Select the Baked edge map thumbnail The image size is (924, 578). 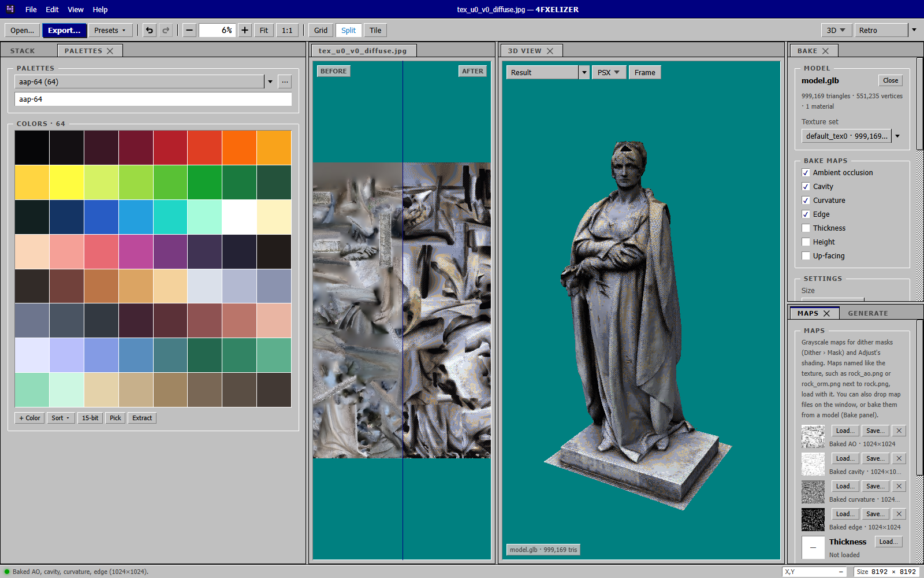tap(813, 520)
